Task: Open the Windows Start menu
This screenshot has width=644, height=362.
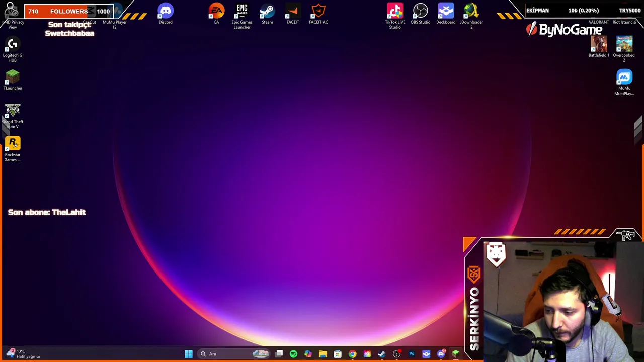Action: click(188, 354)
